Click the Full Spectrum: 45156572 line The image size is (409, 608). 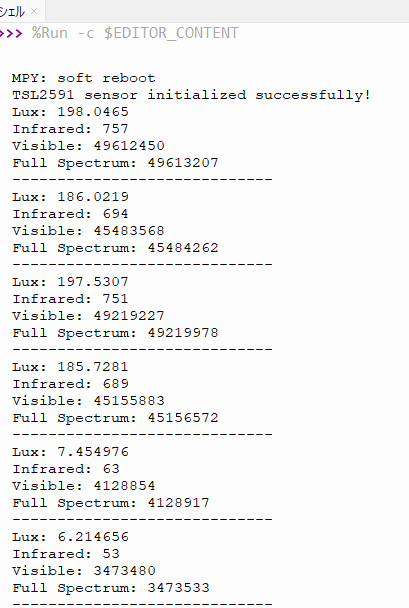coord(115,418)
